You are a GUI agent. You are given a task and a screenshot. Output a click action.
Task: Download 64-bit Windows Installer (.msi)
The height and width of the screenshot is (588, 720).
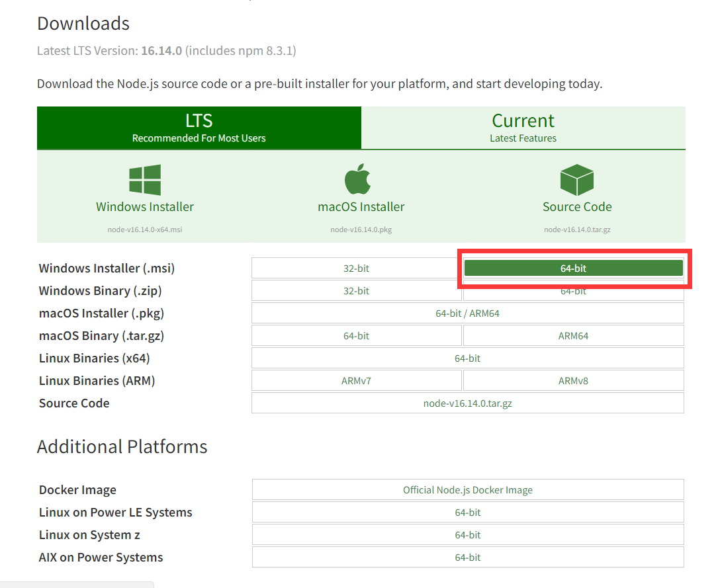(x=574, y=268)
